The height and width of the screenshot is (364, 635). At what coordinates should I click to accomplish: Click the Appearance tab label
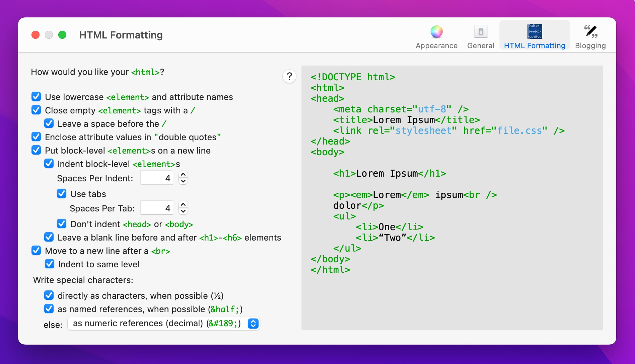[436, 45]
